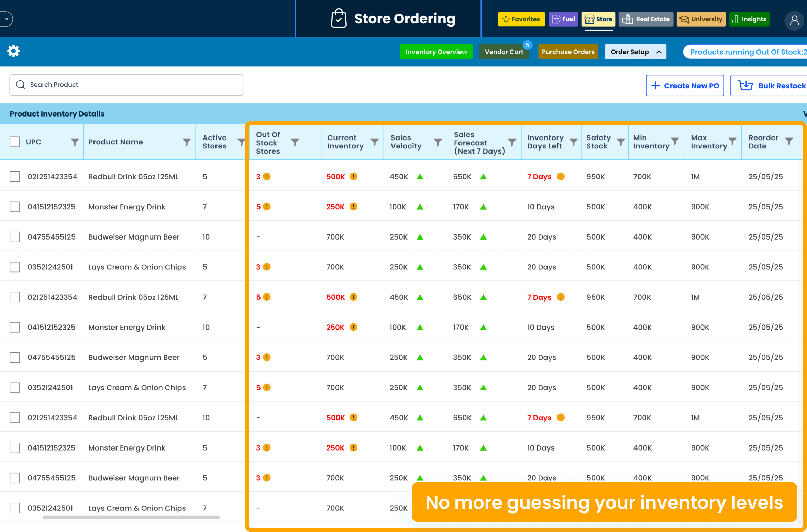Click the search magnifier icon

(x=20, y=85)
